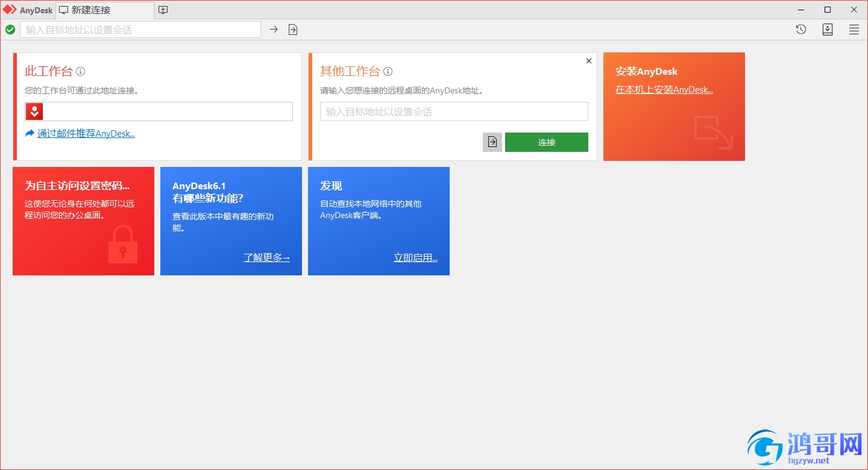The image size is (868, 470).
Task: Click the connect arrow beside address bar
Action: coord(274,30)
